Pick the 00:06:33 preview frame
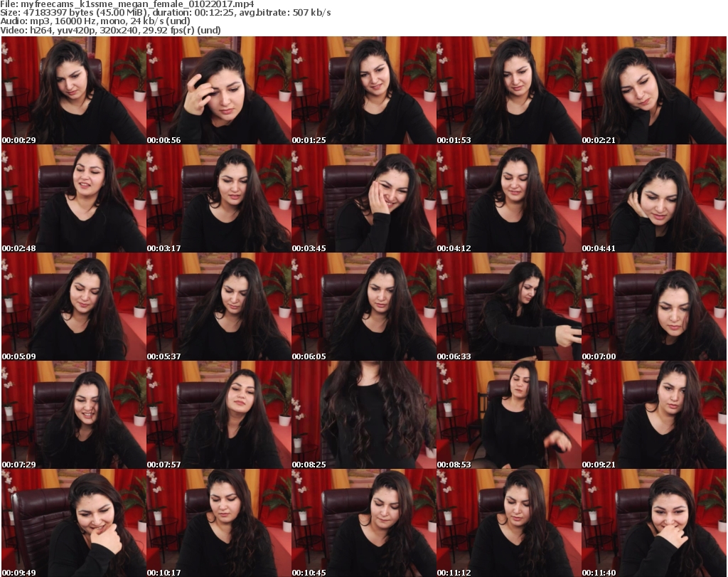 (x=509, y=307)
